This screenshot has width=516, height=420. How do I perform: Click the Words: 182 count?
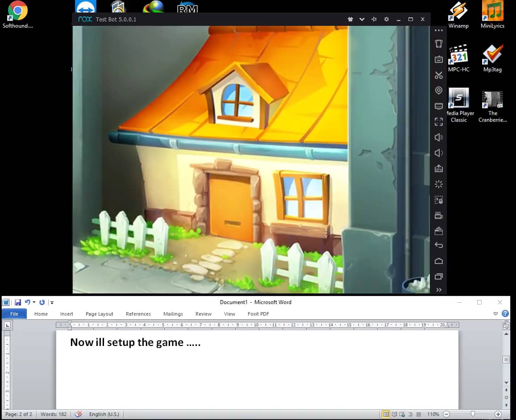53,414
